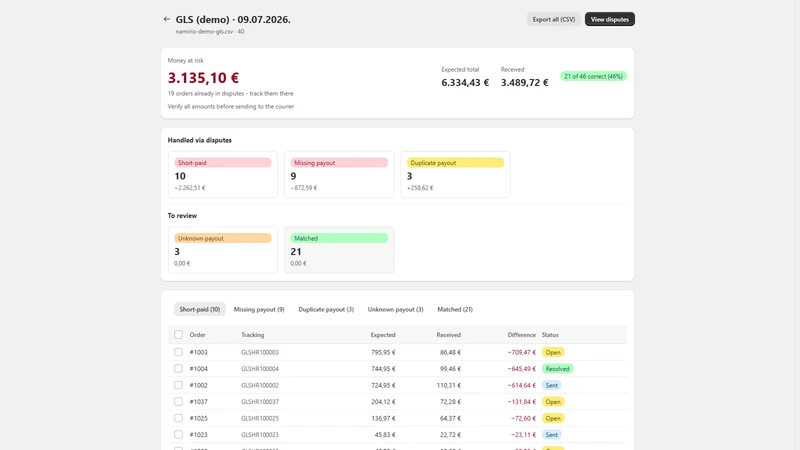
Task: Click the Order column header
Action: click(197, 335)
